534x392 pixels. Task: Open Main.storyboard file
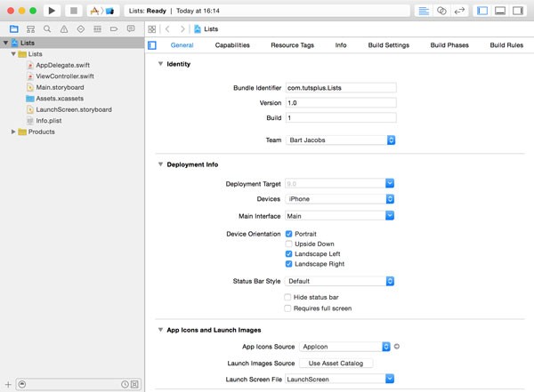click(x=60, y=87)
